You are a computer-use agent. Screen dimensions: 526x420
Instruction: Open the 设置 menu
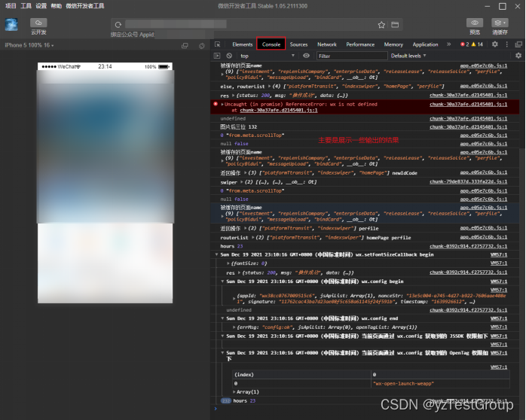pos(41,6)
